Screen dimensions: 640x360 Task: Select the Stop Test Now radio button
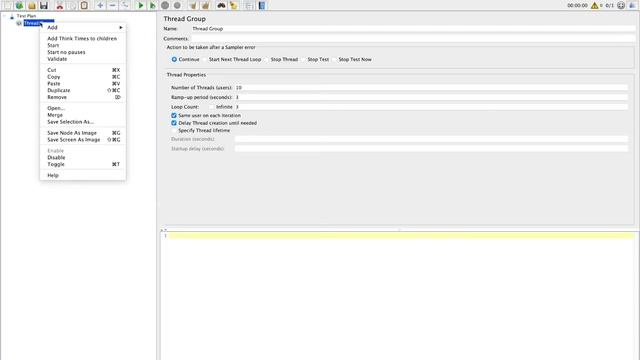click(334, 60)
